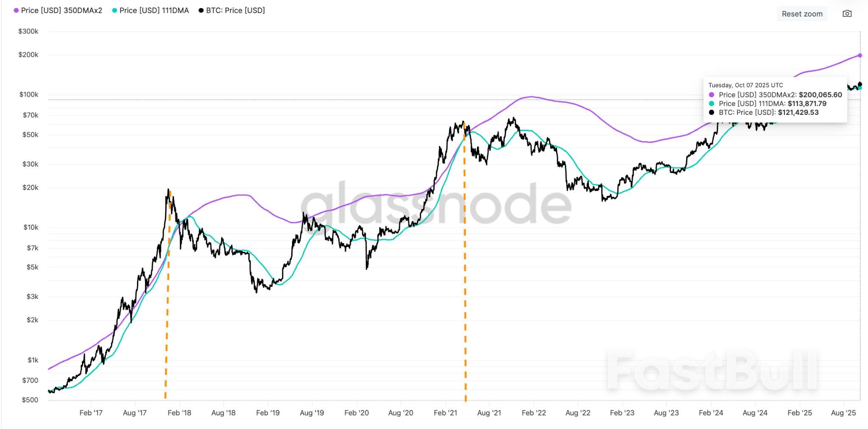
Task: Click the tooltip date Tuesday, Oct 07 2025 UTC
Action: tap(746, 85)
